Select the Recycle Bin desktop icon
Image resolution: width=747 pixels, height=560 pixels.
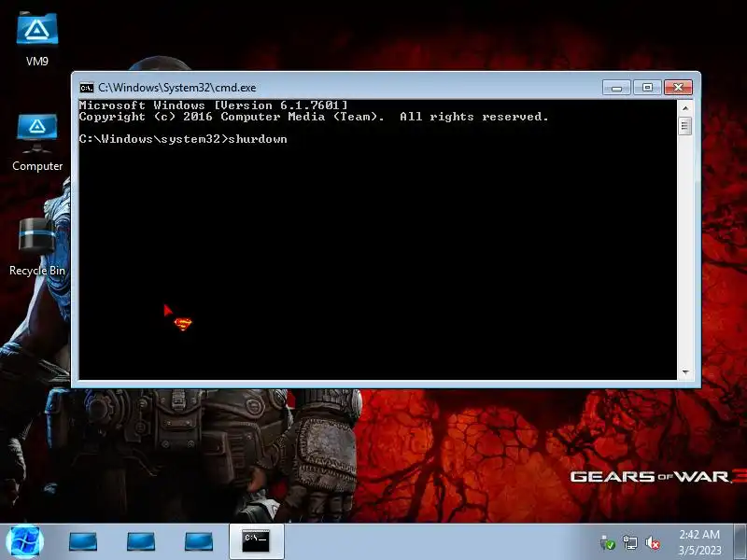tap(37, 246)
